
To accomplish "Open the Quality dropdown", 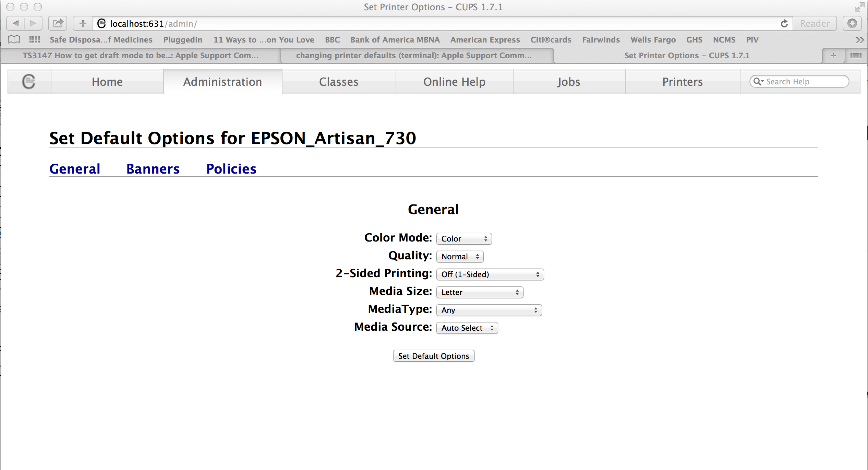I will tap(459, 257).
